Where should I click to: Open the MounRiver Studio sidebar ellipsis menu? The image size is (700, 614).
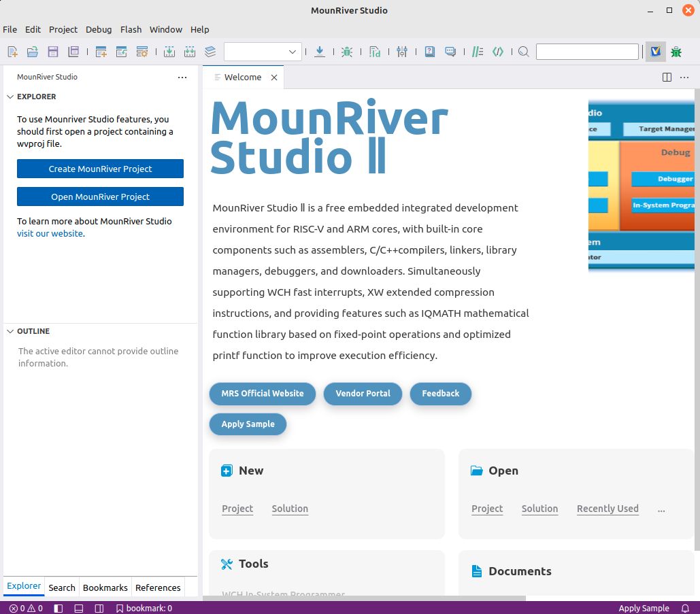coord(182,78)
